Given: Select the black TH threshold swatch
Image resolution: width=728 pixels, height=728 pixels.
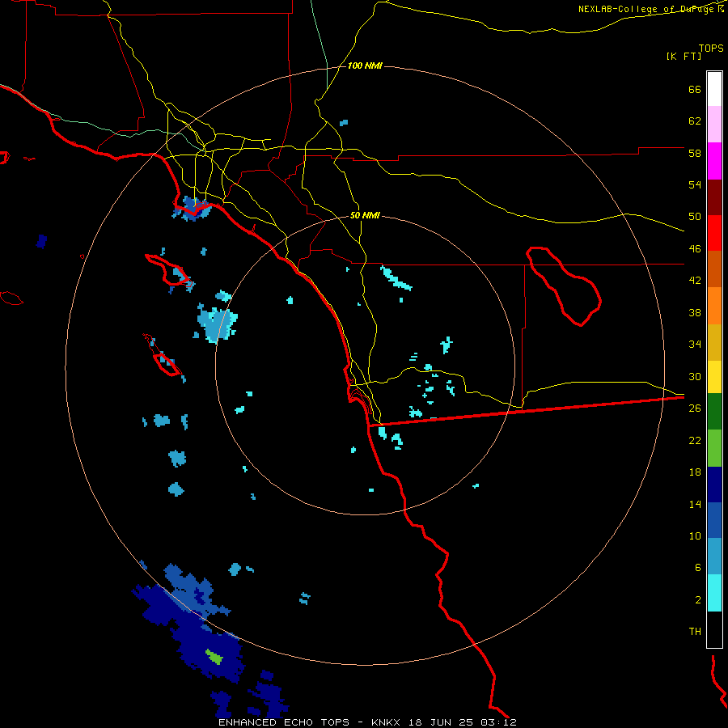Looking at the screenshot, I should pyautogui.click(x=714, y=629).
